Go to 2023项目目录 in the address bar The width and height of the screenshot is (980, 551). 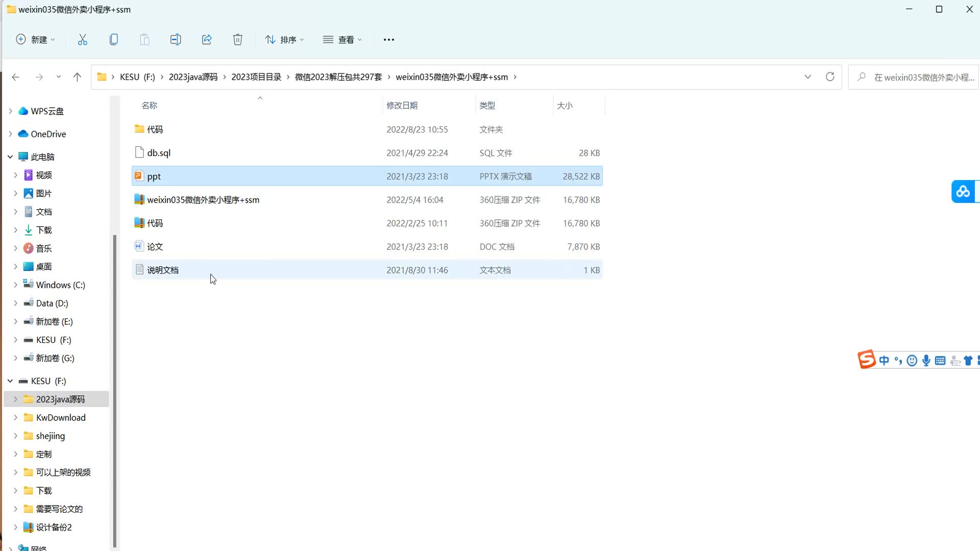pos(256,77)
